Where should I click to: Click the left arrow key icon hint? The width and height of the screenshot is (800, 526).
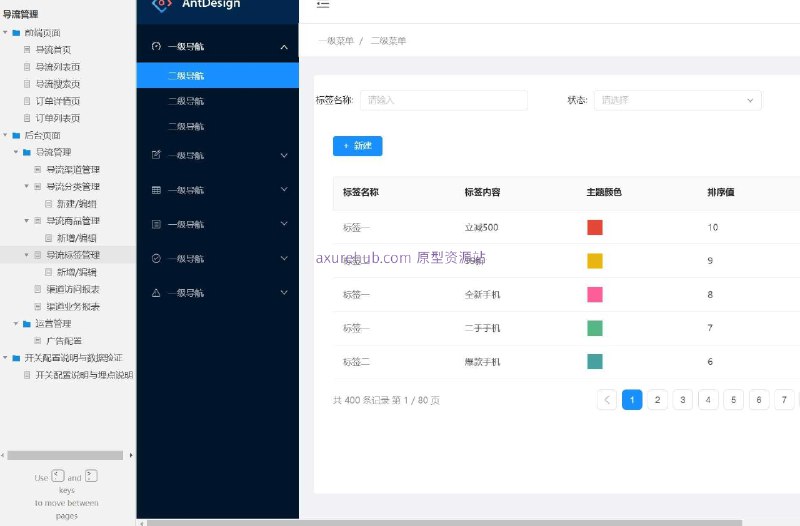point(58,476)
